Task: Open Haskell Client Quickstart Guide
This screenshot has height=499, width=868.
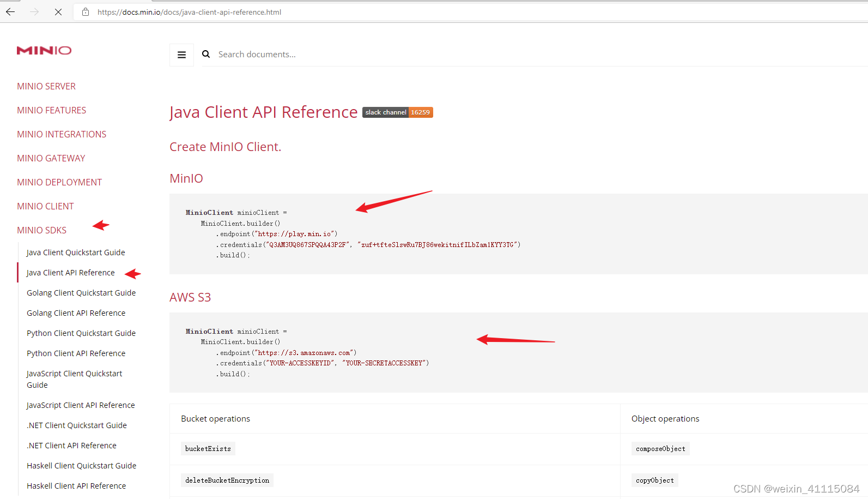Action: (x=82, y=466)
